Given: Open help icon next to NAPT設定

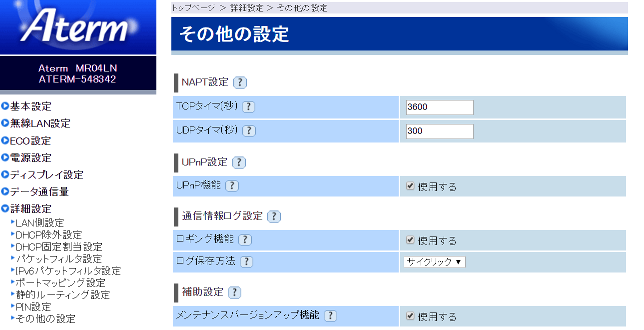Looking at the screenshot, I should click(x=240, y=82).
